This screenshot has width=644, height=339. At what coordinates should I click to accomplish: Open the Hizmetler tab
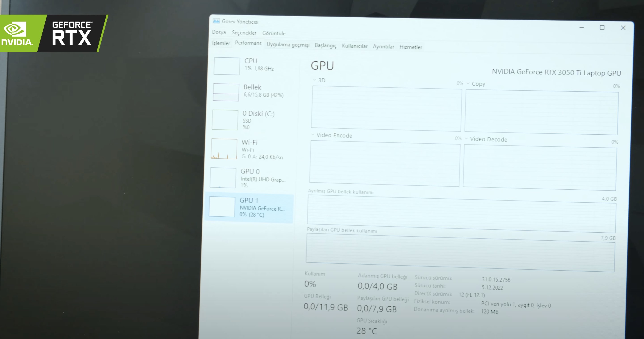(x=411, y=47)
